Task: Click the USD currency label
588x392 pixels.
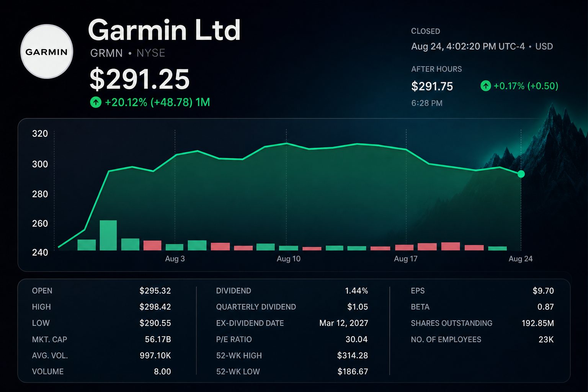Action: pos(544,46)
